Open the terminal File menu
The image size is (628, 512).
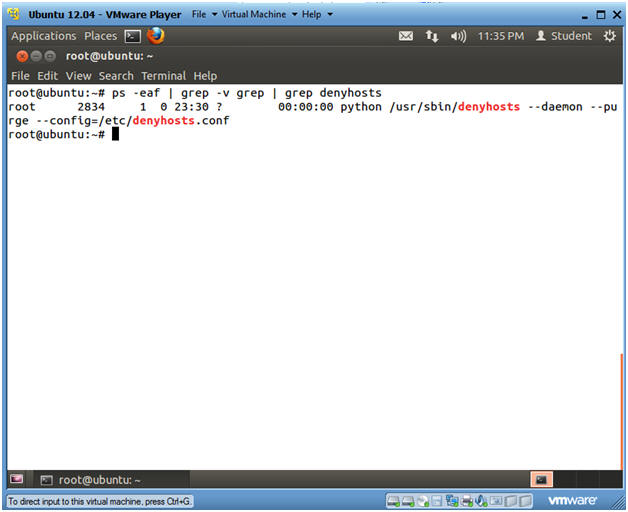click(x=20, y=76)
